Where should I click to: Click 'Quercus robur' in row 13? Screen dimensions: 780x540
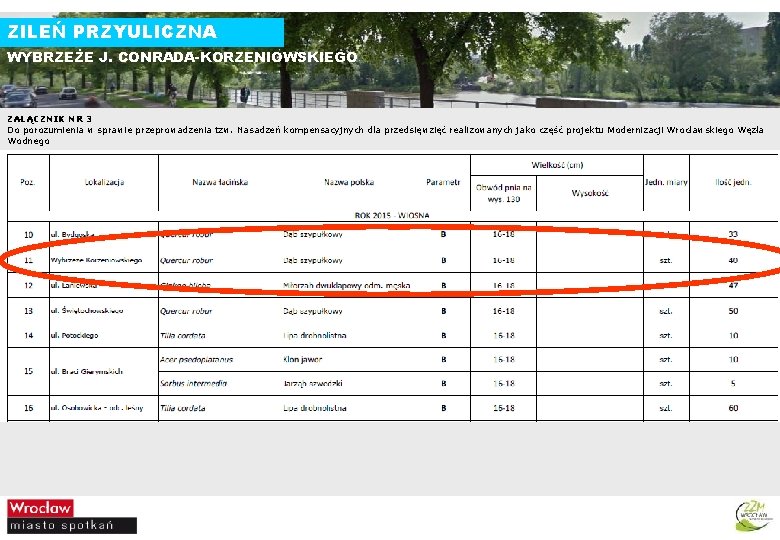pos(186,311)
